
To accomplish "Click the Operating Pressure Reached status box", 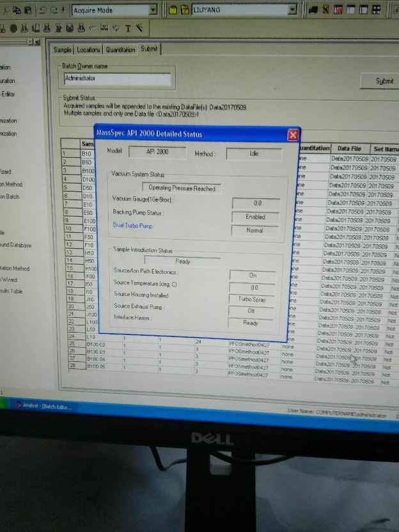I will 182,187.
